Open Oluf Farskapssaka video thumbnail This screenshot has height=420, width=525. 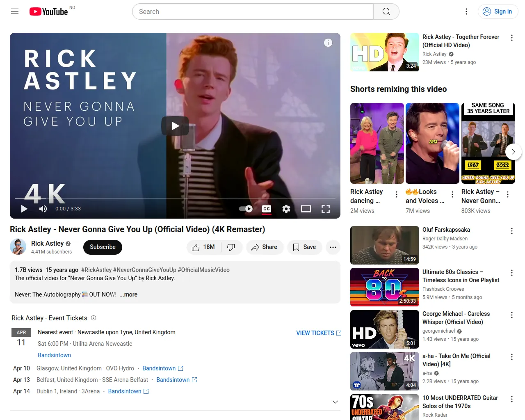(385, 245)
